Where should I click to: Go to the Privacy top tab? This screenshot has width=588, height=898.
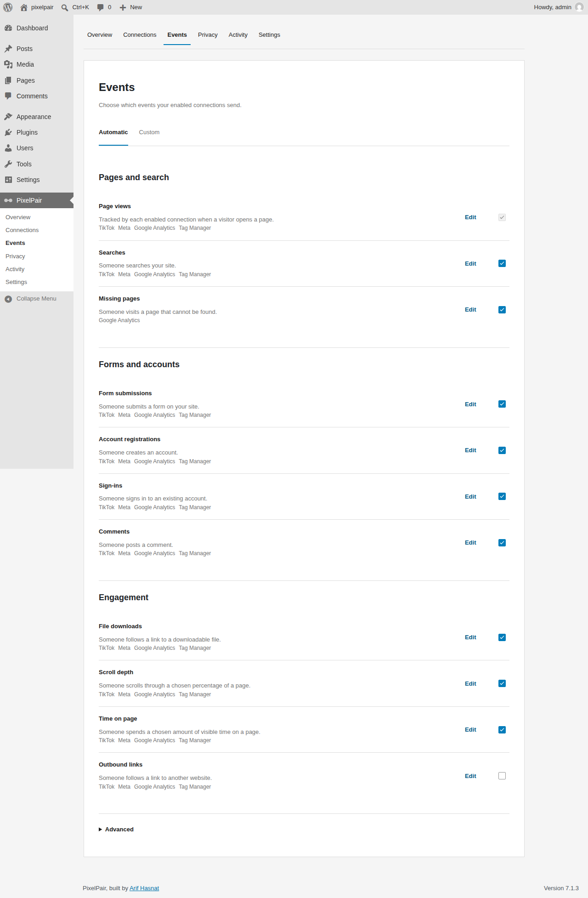(208, 35)
